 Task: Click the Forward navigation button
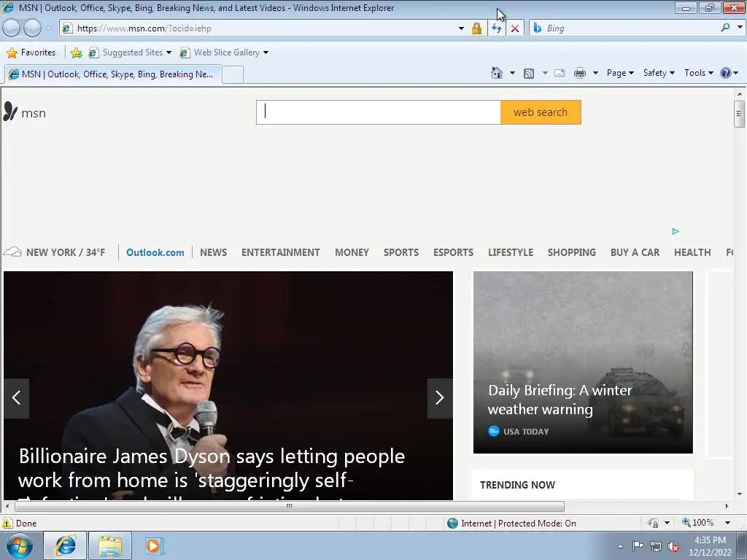coord(32,28)
